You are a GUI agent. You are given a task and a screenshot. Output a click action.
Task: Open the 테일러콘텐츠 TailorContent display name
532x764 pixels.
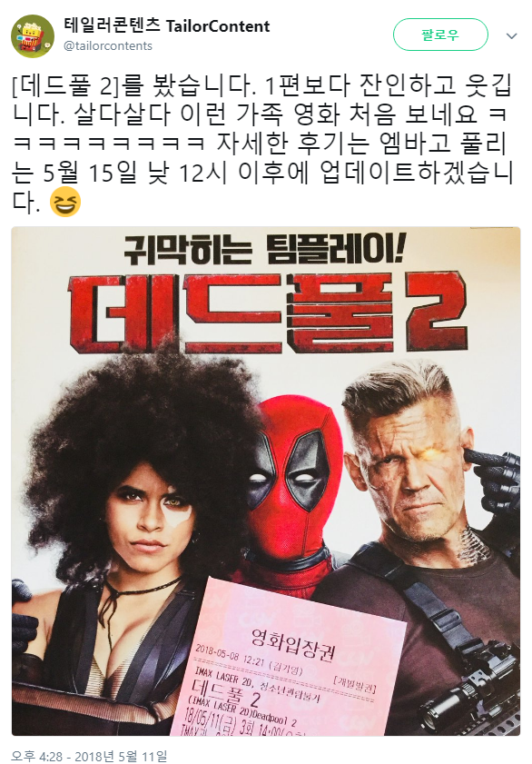pyautogui.click(x=166, y=25)
